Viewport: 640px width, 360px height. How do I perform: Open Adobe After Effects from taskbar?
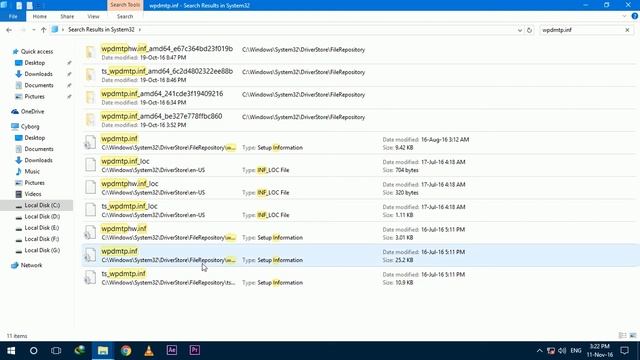pyautogui.click(x=172, y=350)
